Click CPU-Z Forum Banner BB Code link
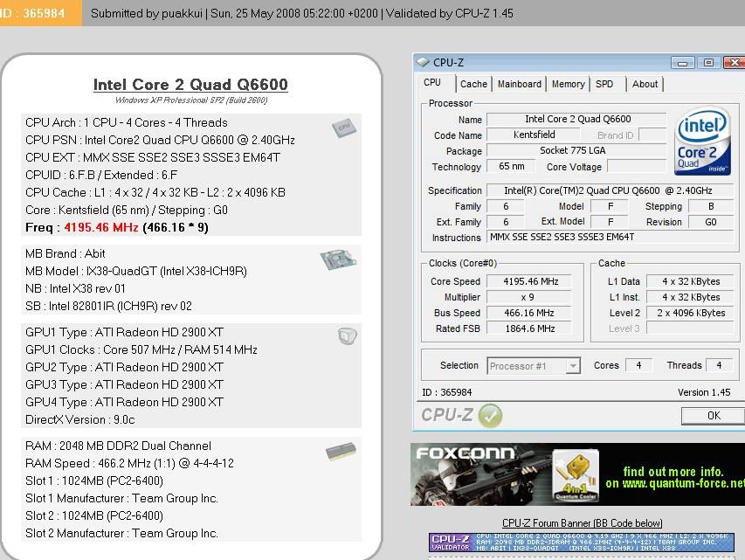 [x=582, y=523]
